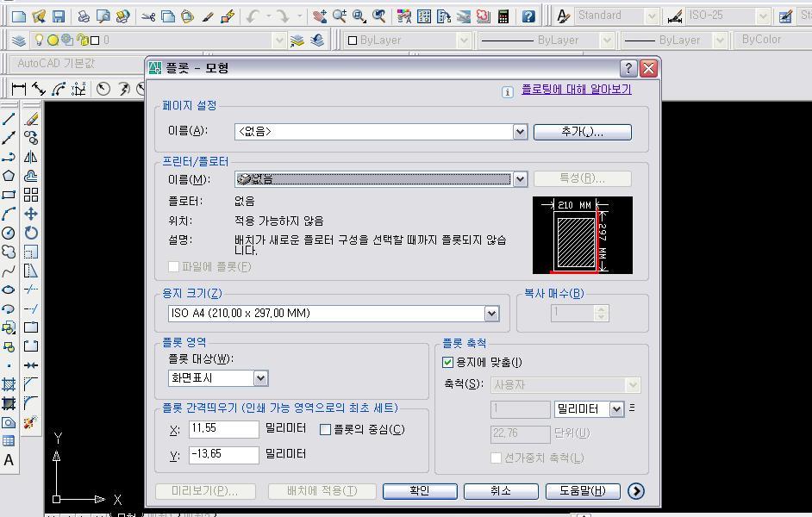Click the Table draw tool icon
This screenshot has height=517, width=812.
click(x=9, y=441)
